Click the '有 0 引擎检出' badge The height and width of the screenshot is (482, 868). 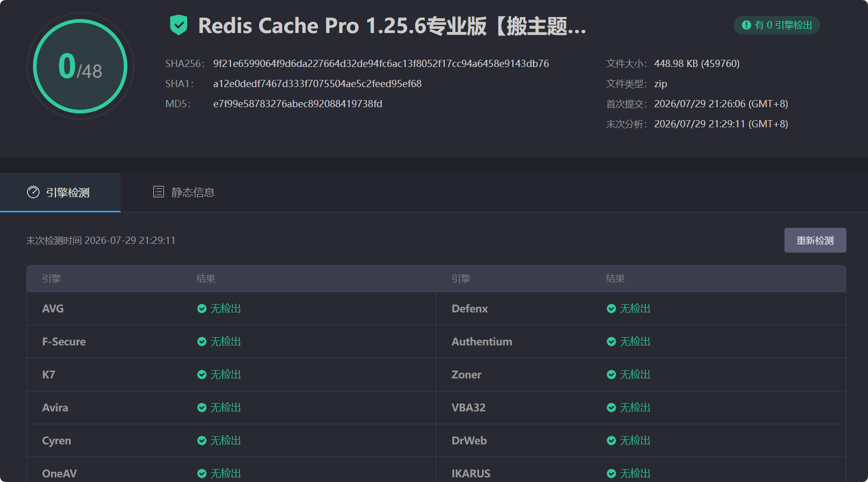coord(777,25)
